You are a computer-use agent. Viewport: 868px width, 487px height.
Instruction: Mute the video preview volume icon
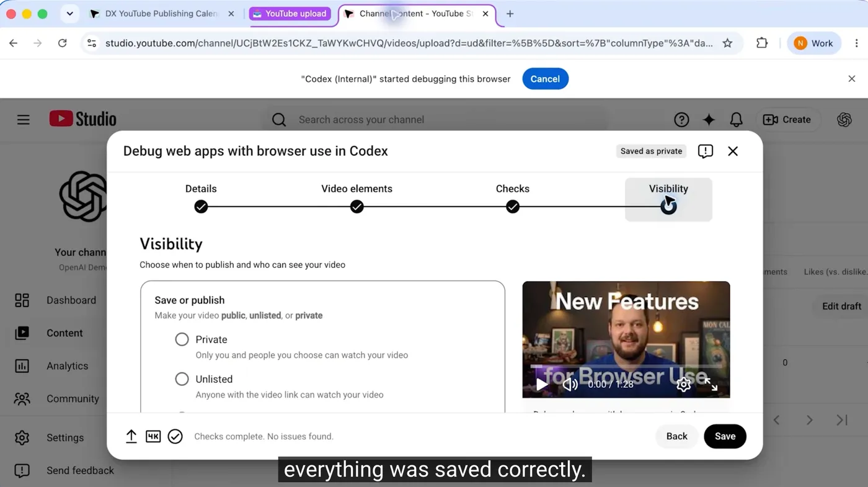click(x=570, y=385)
